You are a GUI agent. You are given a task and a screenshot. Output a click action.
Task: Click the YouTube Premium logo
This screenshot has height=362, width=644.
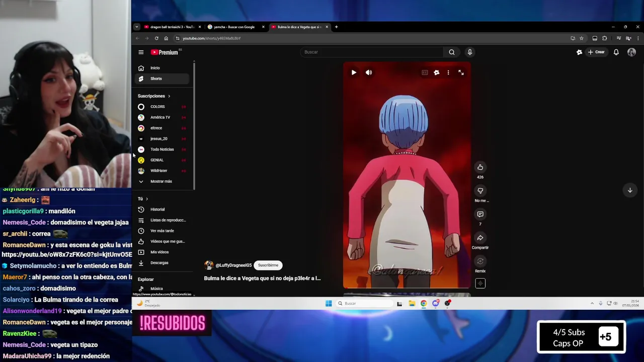point(165,52)
